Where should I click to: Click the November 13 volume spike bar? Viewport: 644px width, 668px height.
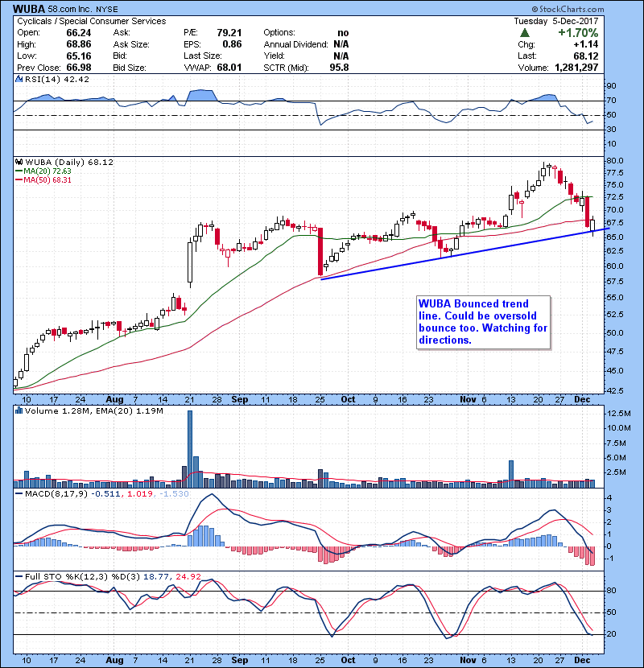point(511,474)
